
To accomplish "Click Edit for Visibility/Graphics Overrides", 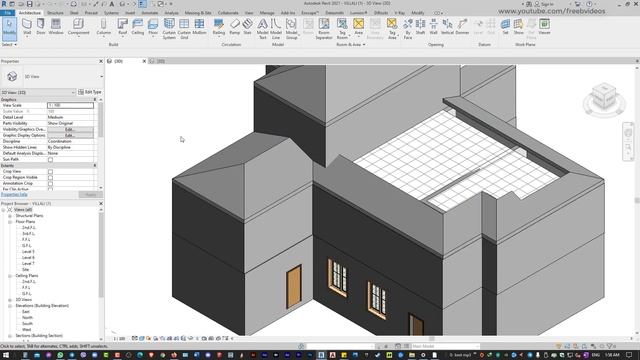I will coord(70,129).
